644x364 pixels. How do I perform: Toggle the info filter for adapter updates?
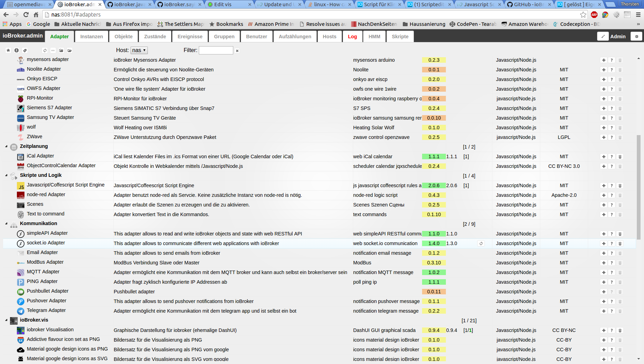[17, 50]
